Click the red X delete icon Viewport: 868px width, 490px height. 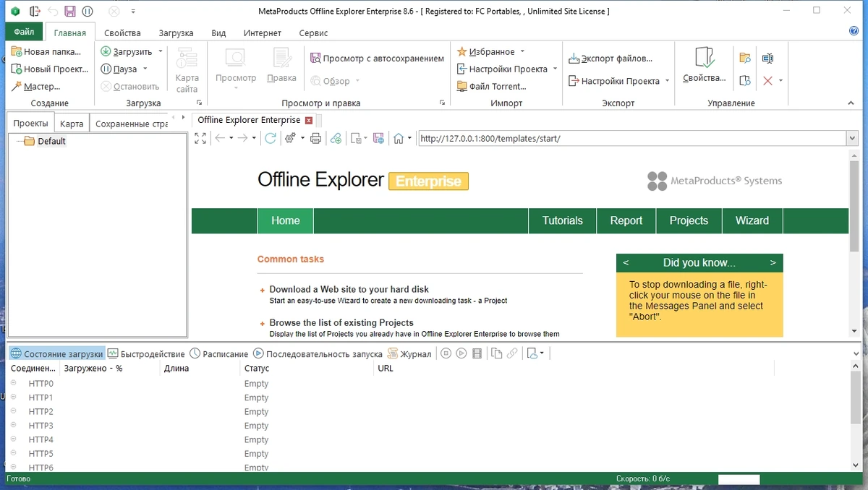pos(768,81)
